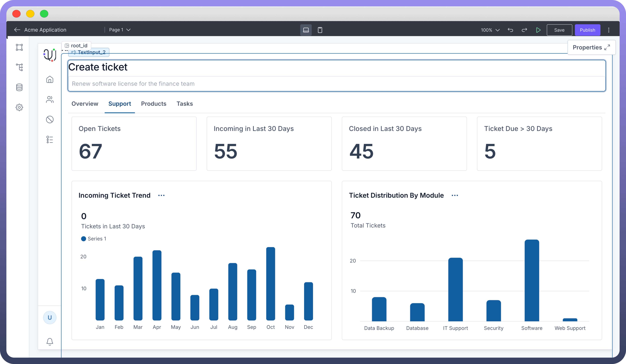Screen dimensions: 626x364
Task: Click the home icon in app sidebar
Action: pyautogui.click(x=50, y=80)
